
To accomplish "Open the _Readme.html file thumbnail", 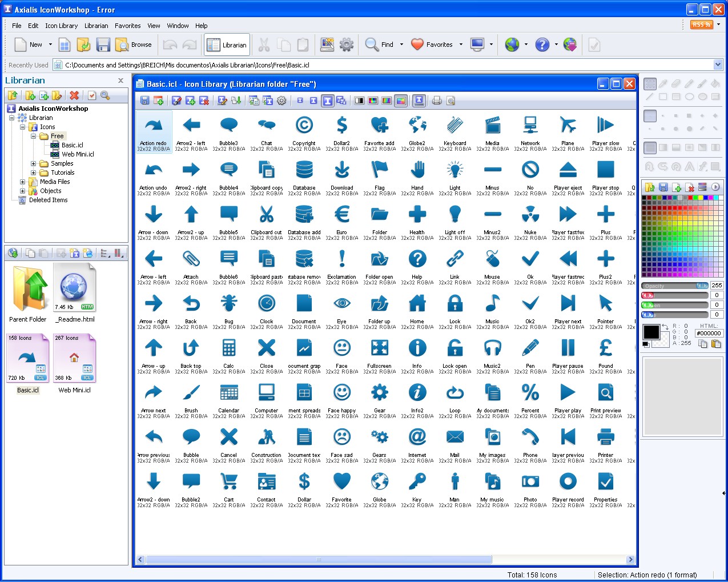I will click(x=75, y=293).
